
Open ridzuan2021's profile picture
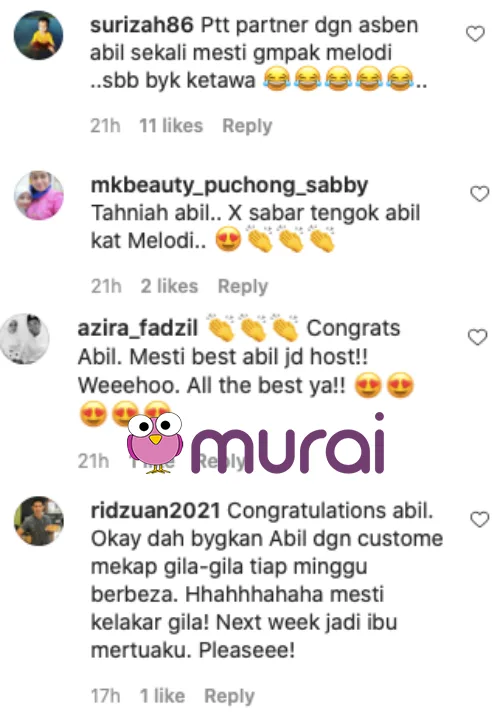click(39, 521)
